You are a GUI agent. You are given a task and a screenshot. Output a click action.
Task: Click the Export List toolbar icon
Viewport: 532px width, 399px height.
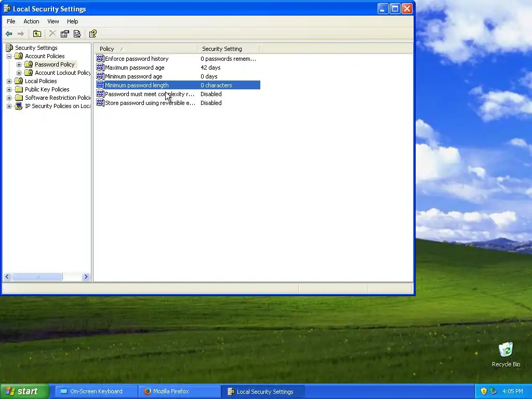point(77,34)
